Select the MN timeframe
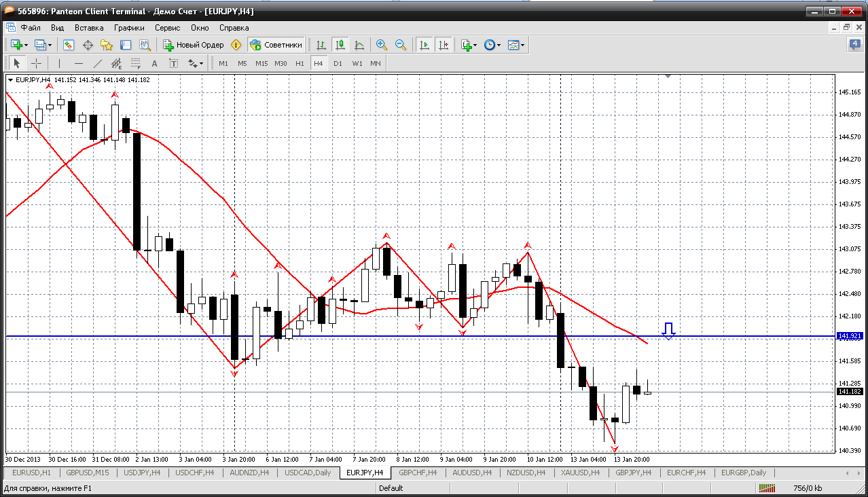Image resolution: width=868 pixels, height=497 pixels. coord(376,63)
